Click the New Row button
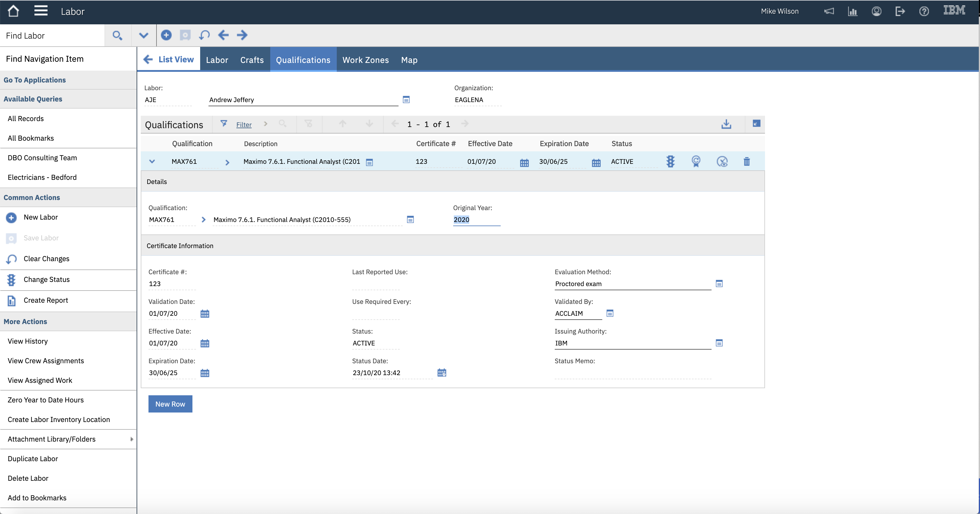This screenshot has width=980, height=514. 170,404
